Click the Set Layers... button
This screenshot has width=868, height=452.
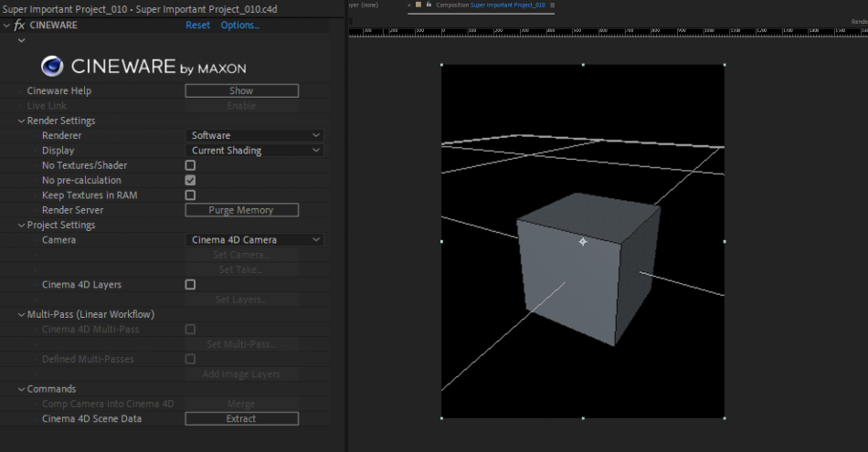pyautogui.click(x=242, y=300)
